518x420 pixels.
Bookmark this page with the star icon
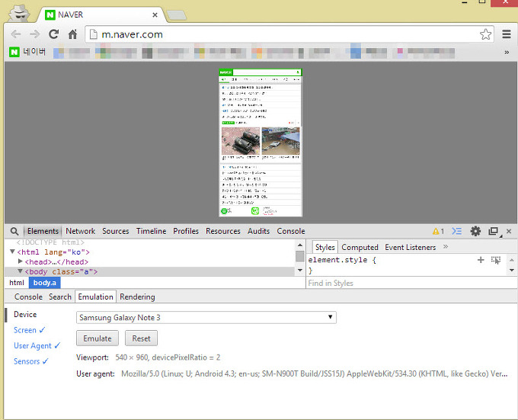click(485, 34)
